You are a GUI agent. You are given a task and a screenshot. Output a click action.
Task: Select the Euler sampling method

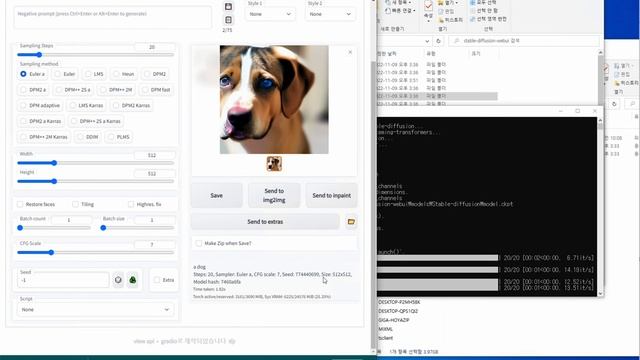pyautogui.click(x=65, y=74)
